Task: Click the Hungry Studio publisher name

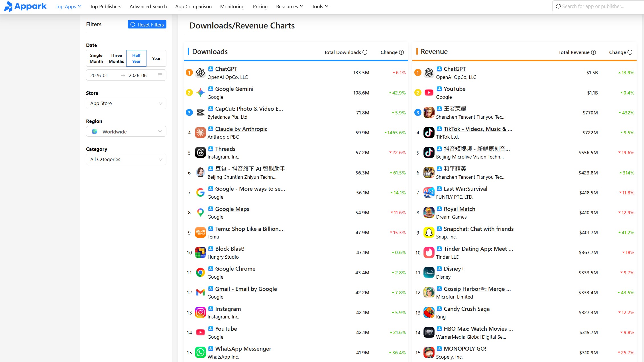Action: (x=223, y=257)
